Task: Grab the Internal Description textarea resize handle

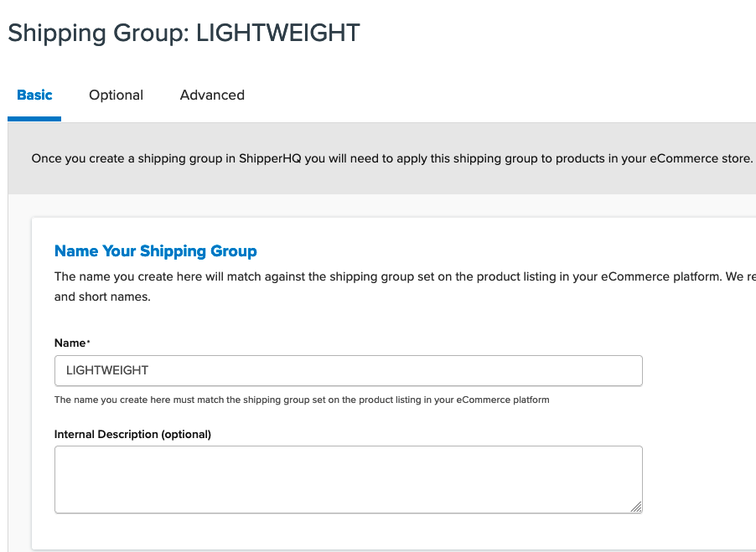Action: click(636, 507)
